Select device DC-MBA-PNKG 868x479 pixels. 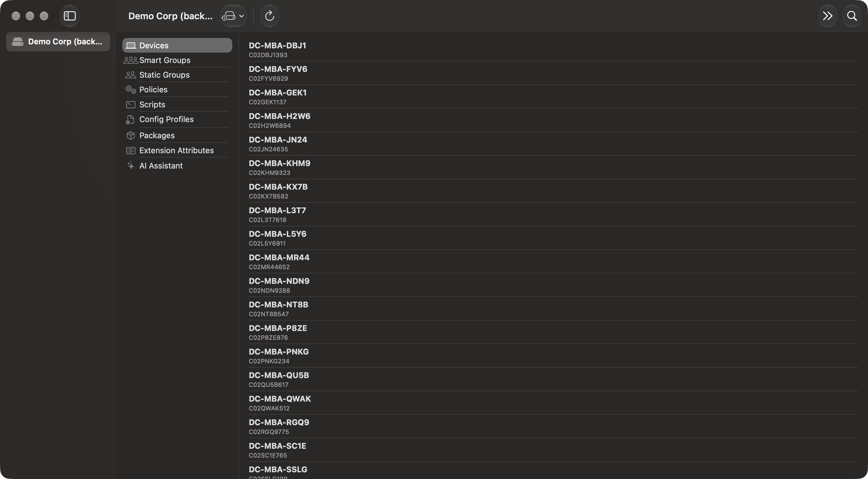(553, 356)
